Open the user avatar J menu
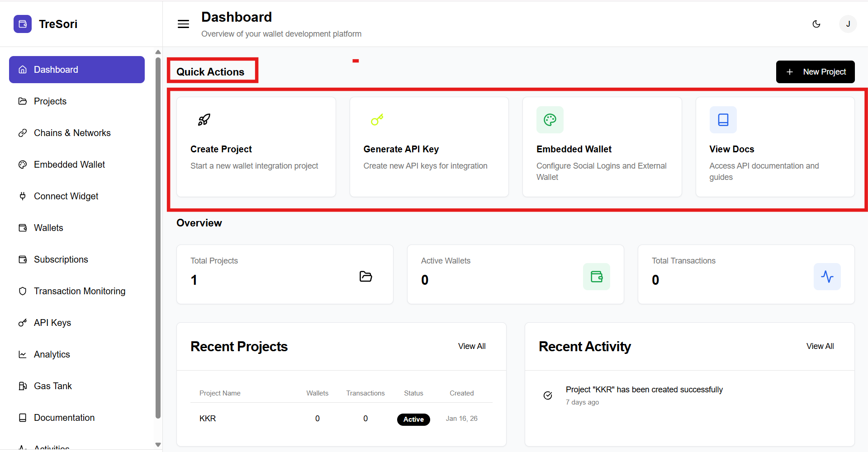 (848, 24)
